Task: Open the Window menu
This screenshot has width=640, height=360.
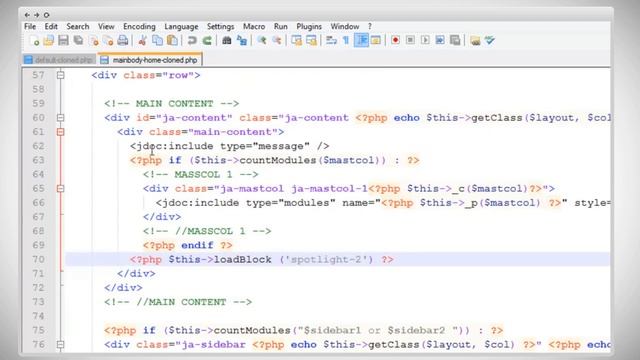Action: point(344,27)
